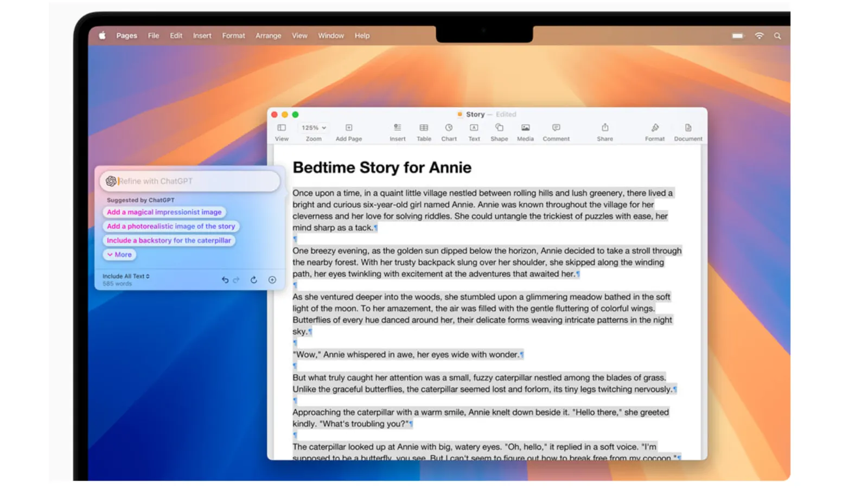Click the Share toolbar icon
Viewport: 868px width, 488px height.
coord(605,128)
